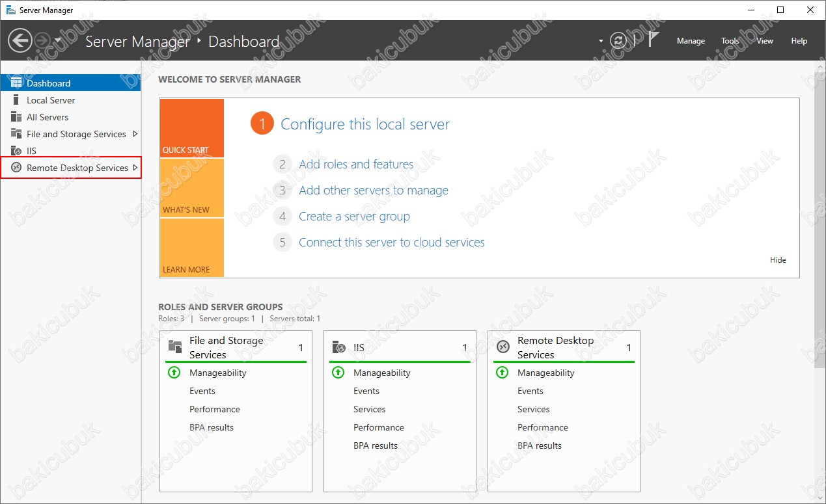Click the Refresh dashboard icon
Image resolution: width=826 pixels, height=504 pixels.
tap(618, 40)
